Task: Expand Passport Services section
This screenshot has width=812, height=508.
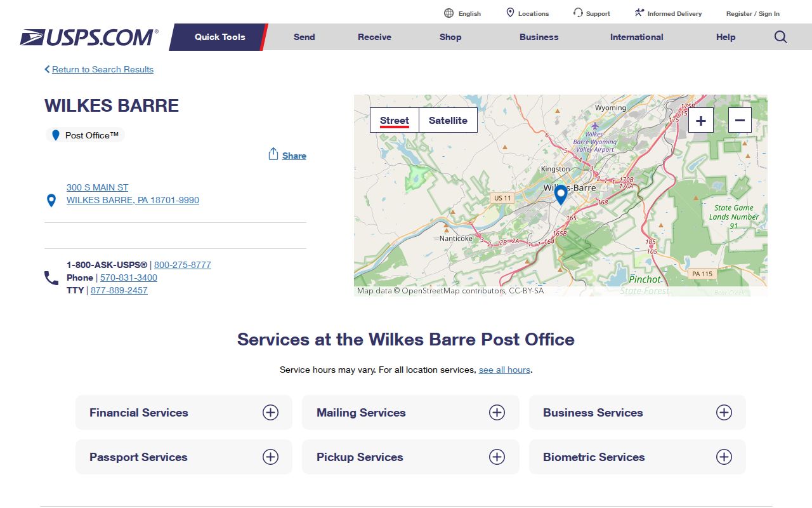Action: pyautogui.click(x=184, y=457)
